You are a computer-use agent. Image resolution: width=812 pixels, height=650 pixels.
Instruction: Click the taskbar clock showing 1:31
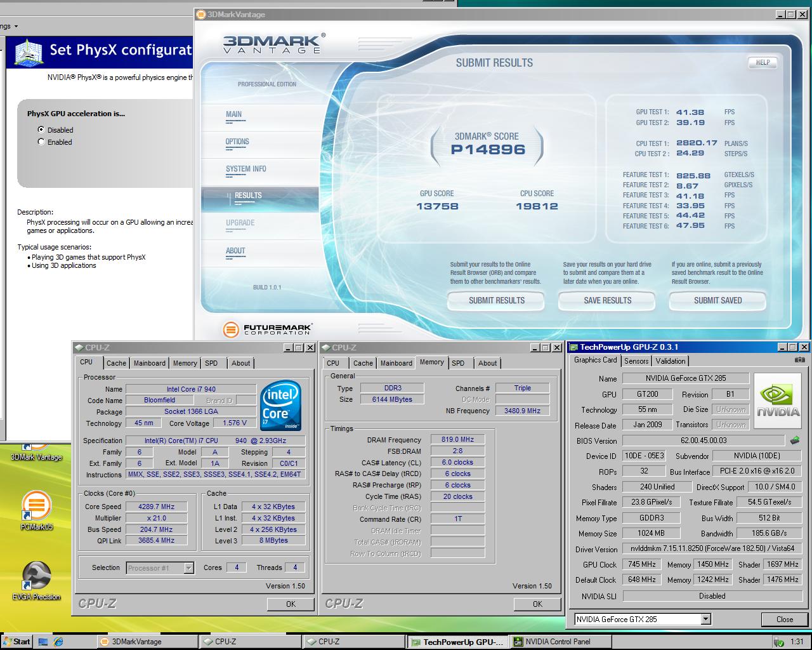click(x=797, y=642)
